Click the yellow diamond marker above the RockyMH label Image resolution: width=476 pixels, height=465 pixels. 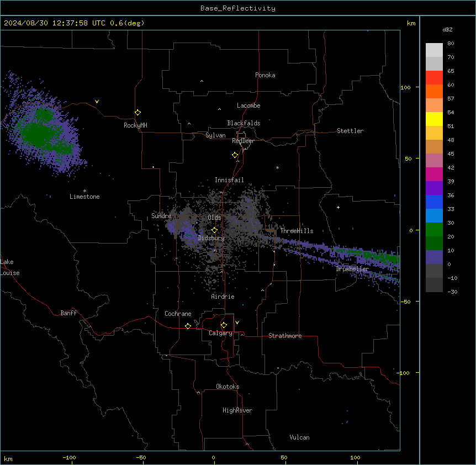[x=137, y=113]
